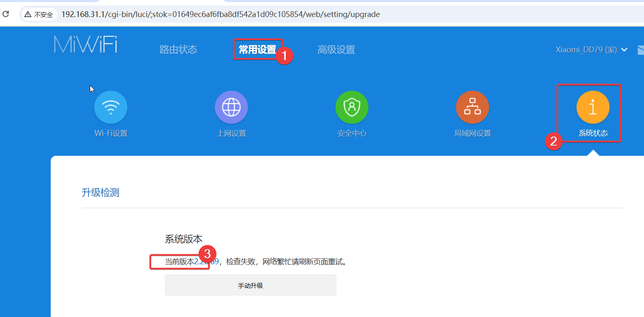644x317 pixels.
Task: Click the red badge numbered 2
Action: click(x=553, y=141)
